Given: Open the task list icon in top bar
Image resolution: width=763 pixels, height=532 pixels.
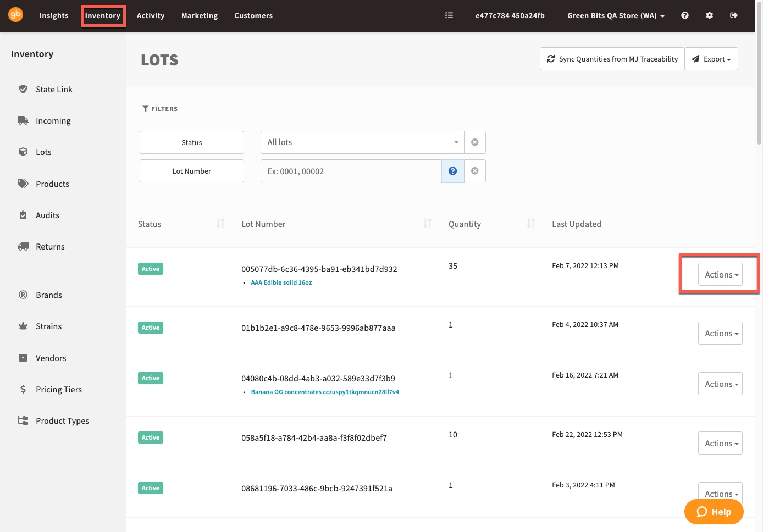Looking at the screenshot, I should 449,15.
